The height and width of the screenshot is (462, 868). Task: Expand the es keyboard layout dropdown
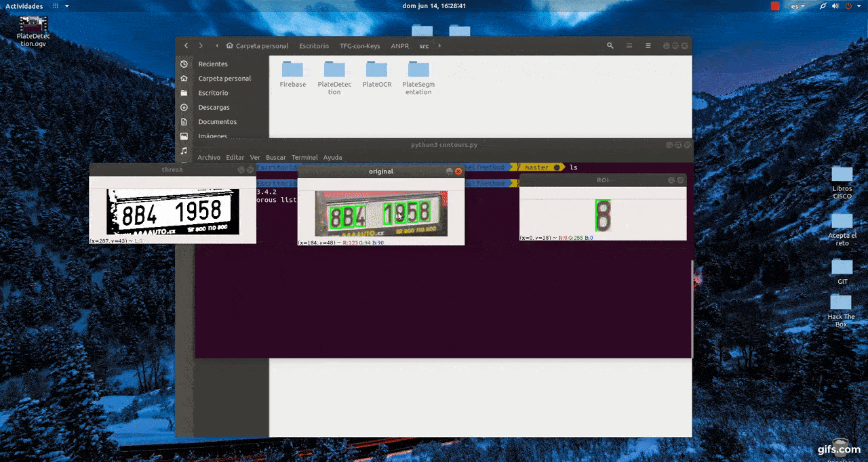798,6
